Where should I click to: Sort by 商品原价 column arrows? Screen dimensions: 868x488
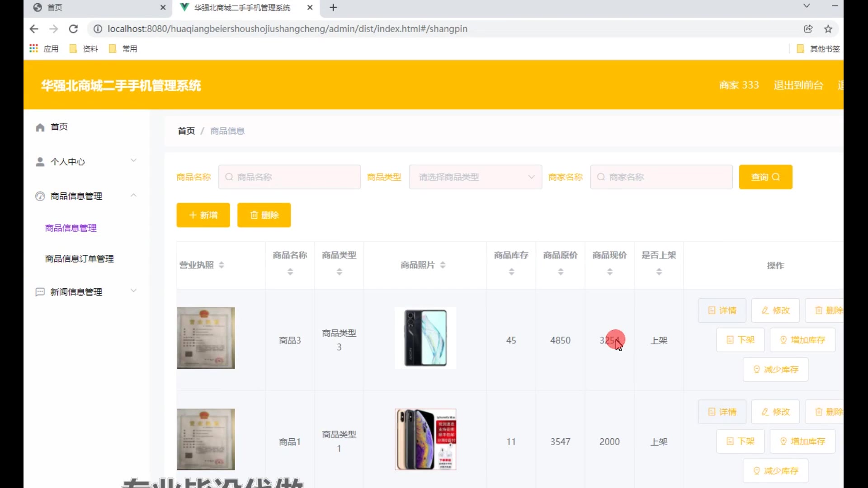(561, 272)
